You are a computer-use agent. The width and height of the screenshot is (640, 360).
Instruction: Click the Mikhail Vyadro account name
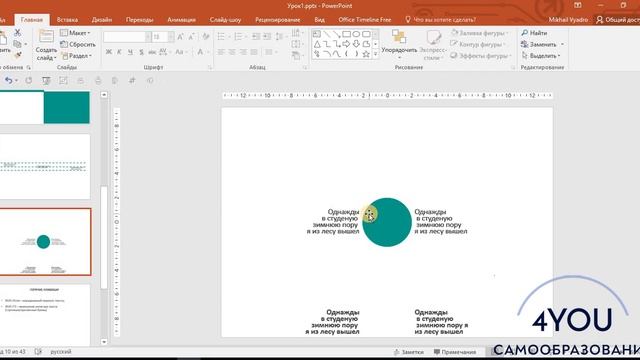coord(568,20)
